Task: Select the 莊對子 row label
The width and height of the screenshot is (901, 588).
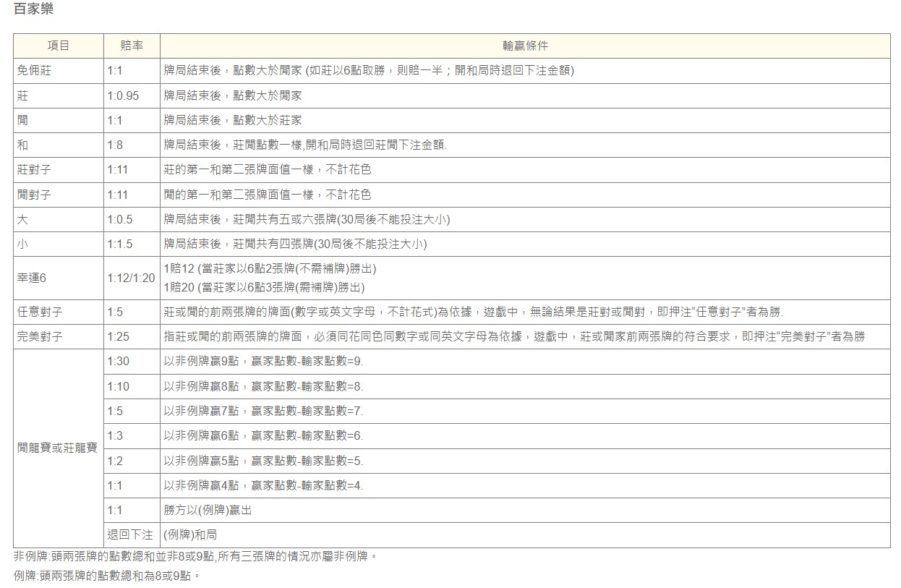Action: [35, 169]
